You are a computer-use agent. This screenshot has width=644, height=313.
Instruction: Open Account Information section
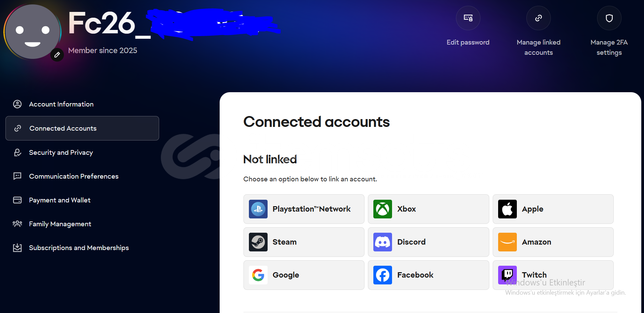(x=61, y=104)
